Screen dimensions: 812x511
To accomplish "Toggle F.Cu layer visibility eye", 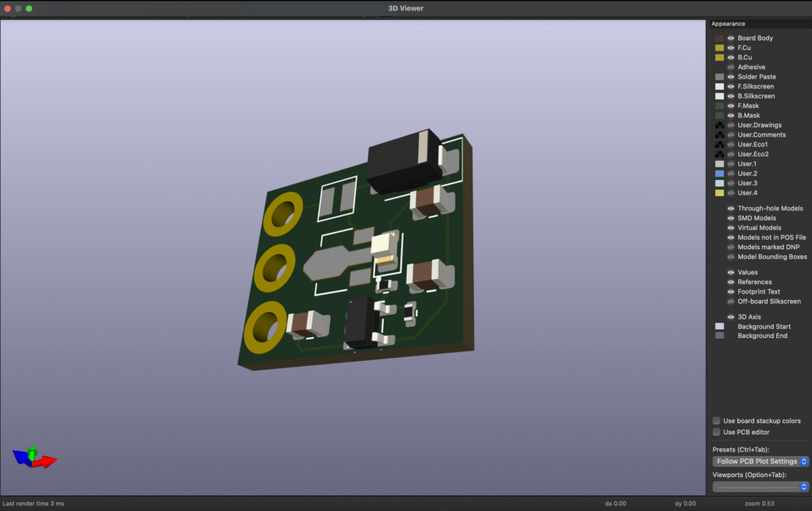I will click(730, 48).
